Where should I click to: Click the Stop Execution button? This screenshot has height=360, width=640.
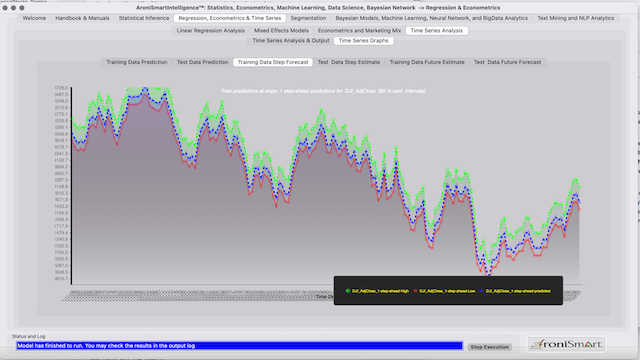(x=489, y=347)
